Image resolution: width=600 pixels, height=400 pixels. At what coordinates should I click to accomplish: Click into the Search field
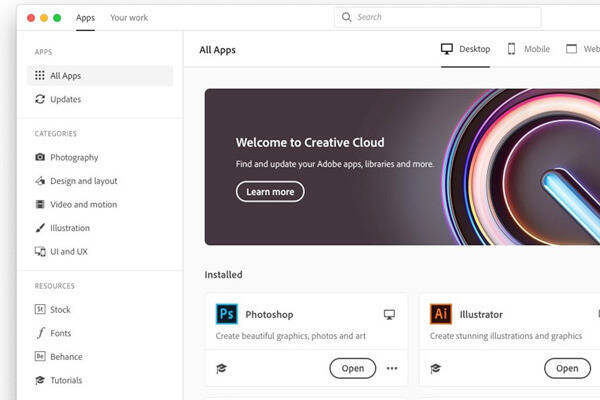[x=440, y=17]
